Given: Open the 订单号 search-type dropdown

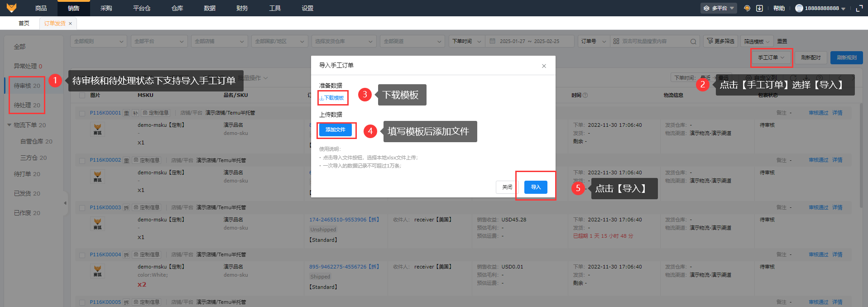Looking at the screenshot, I should click(x=594, y=41).
